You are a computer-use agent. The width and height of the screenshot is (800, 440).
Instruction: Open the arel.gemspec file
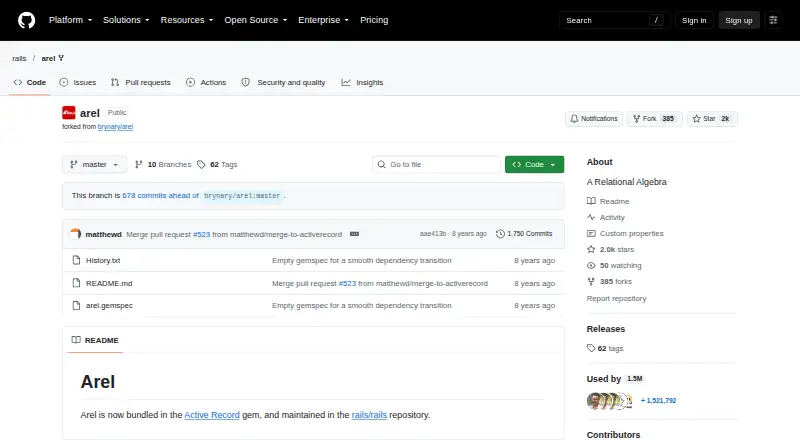(x=109, y=305)
